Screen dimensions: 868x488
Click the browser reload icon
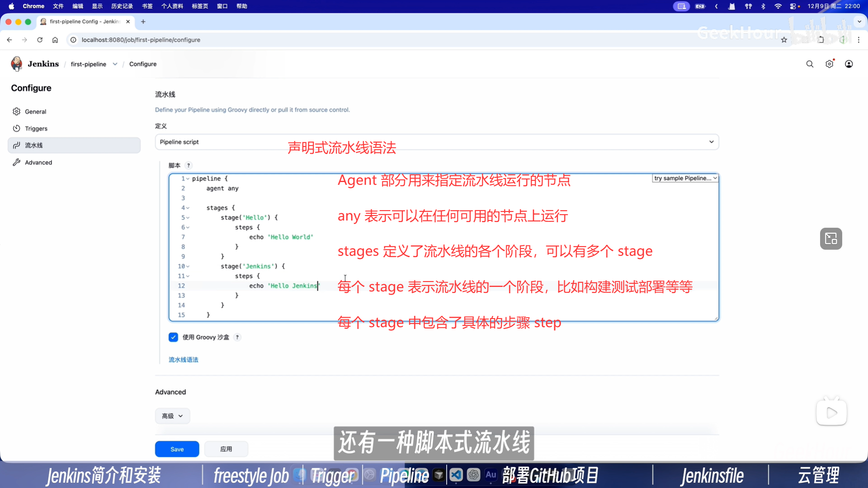pyautogui.click(x=40, y=40)
